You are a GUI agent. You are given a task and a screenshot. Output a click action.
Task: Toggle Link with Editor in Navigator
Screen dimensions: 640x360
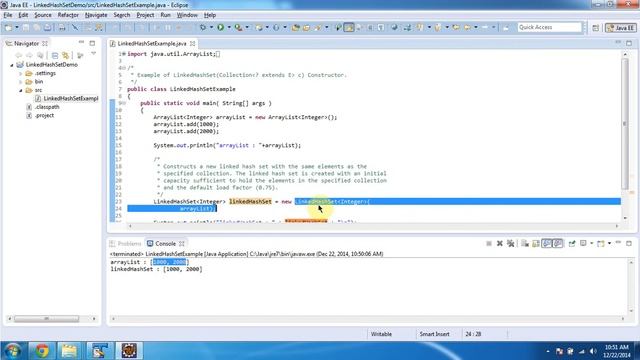65,55
